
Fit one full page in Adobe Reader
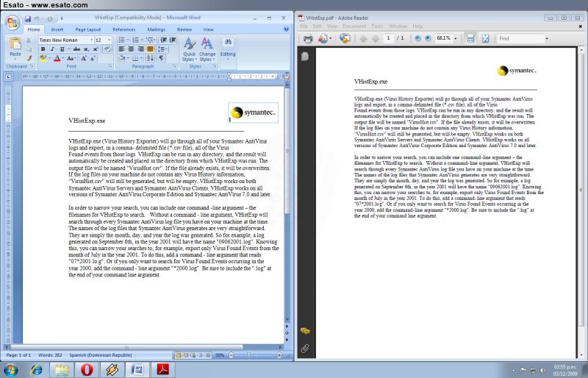pyautogui.click(x=485, y=38)
